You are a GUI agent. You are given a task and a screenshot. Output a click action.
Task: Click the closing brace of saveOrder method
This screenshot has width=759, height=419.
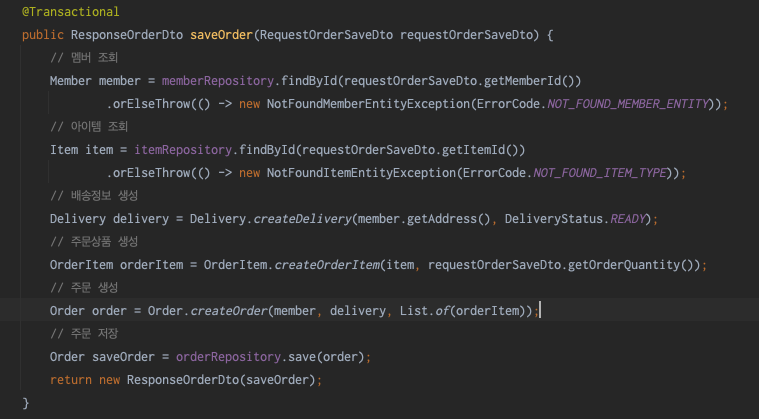pos(26,403)
